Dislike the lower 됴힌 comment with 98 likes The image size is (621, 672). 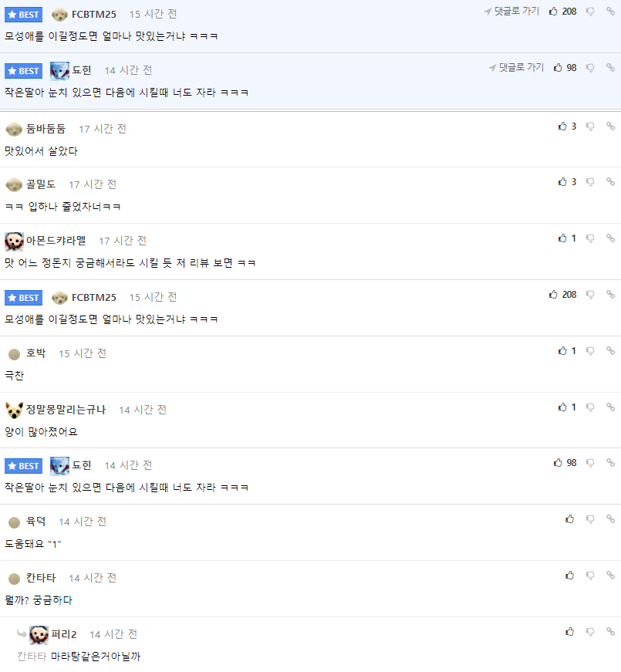click(590, 463)
